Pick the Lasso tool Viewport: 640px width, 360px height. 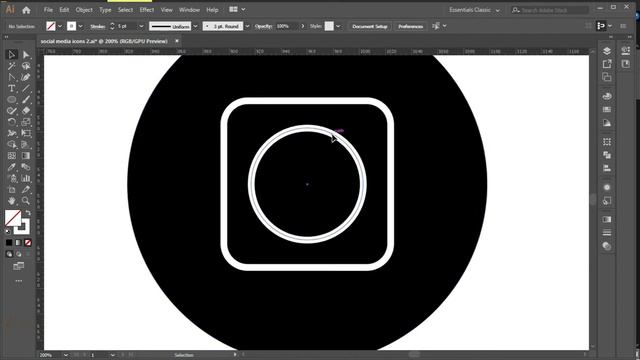pyautogui.click(x=26, y=66)
